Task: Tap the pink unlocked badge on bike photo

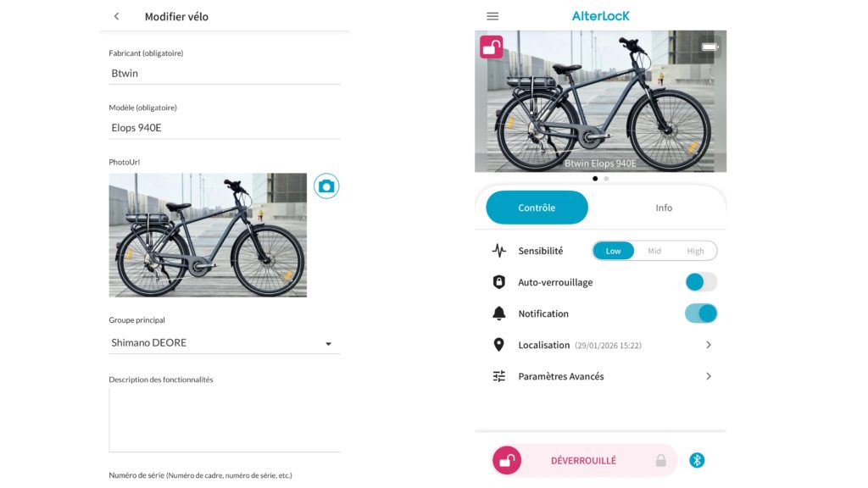Action: tap(491, 47)
